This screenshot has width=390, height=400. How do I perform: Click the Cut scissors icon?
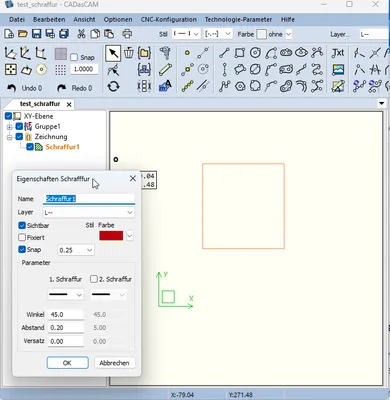81,34
